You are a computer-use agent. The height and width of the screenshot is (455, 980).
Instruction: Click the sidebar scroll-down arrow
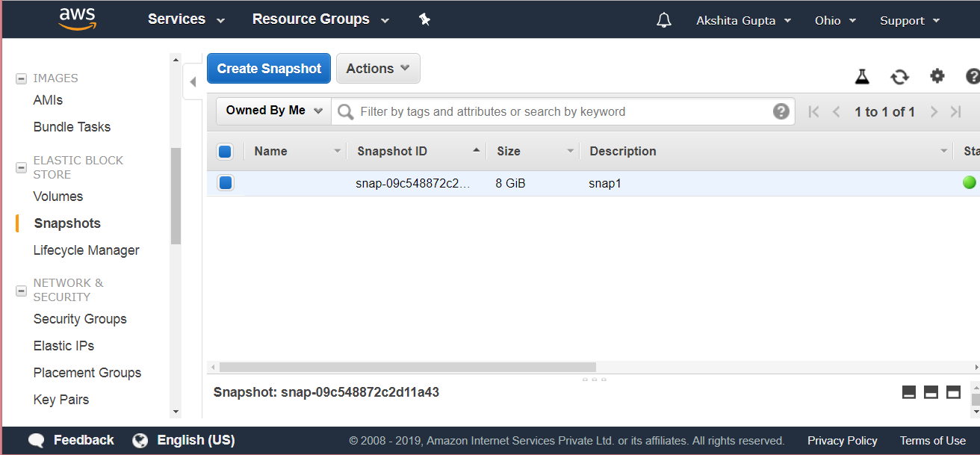coord(176,412)
